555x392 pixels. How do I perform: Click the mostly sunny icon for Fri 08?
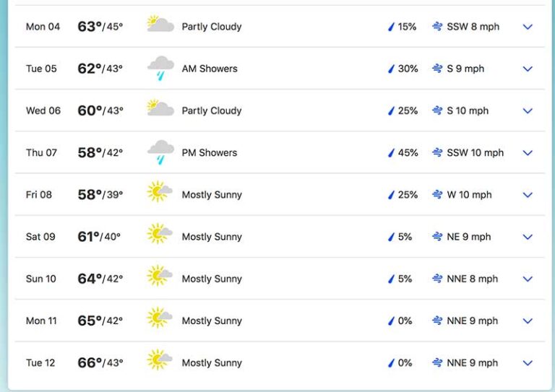point(160,194)
